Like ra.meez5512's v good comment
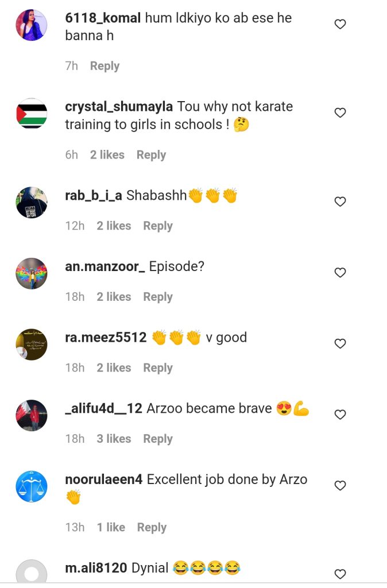 tap(340, 343)
